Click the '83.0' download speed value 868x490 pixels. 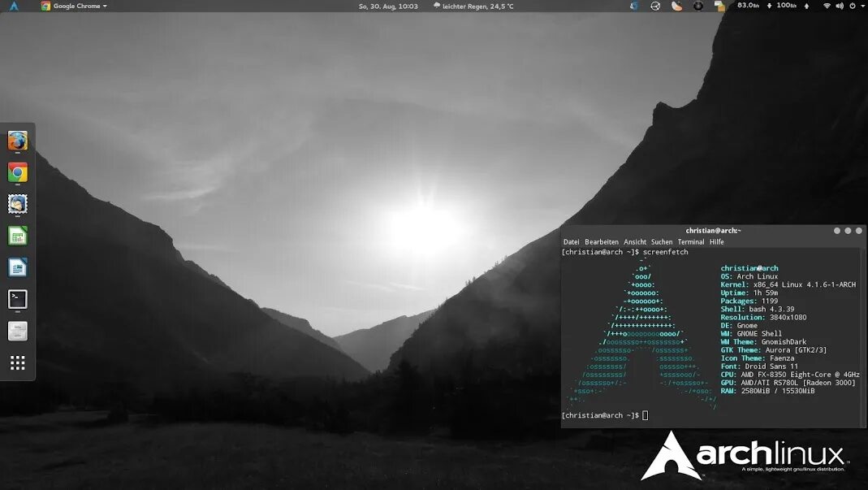click(x=748, y=5)
